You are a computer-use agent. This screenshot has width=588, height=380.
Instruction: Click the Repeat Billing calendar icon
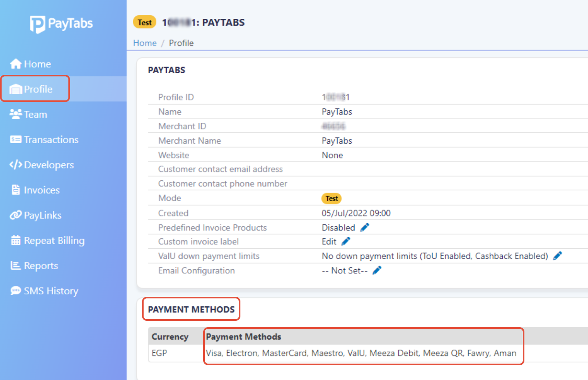[x=16, y=240]
